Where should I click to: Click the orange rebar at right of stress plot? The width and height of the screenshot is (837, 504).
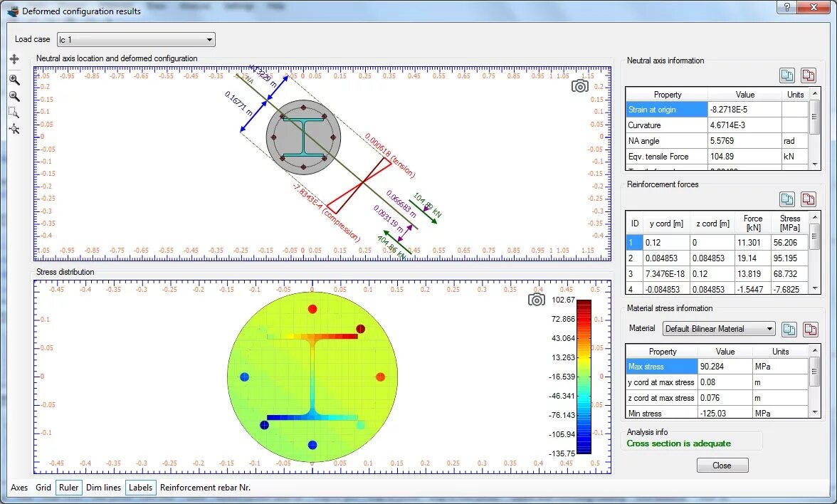click(x=381, y=377)
